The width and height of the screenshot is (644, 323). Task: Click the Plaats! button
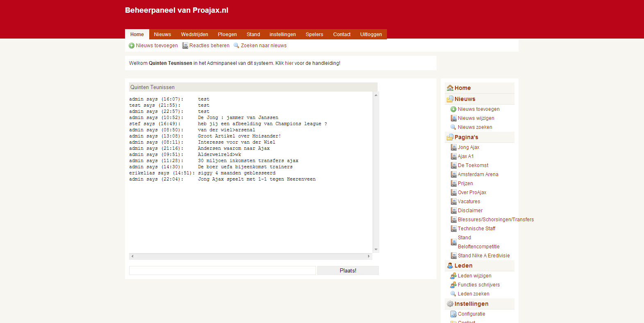[x=348, y=270]
